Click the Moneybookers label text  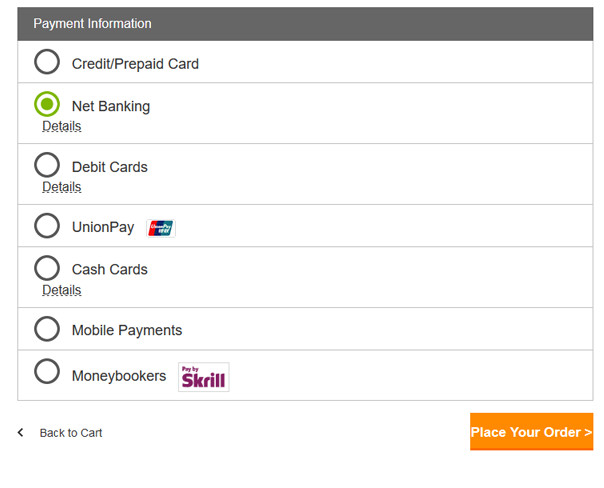[119, 376]
